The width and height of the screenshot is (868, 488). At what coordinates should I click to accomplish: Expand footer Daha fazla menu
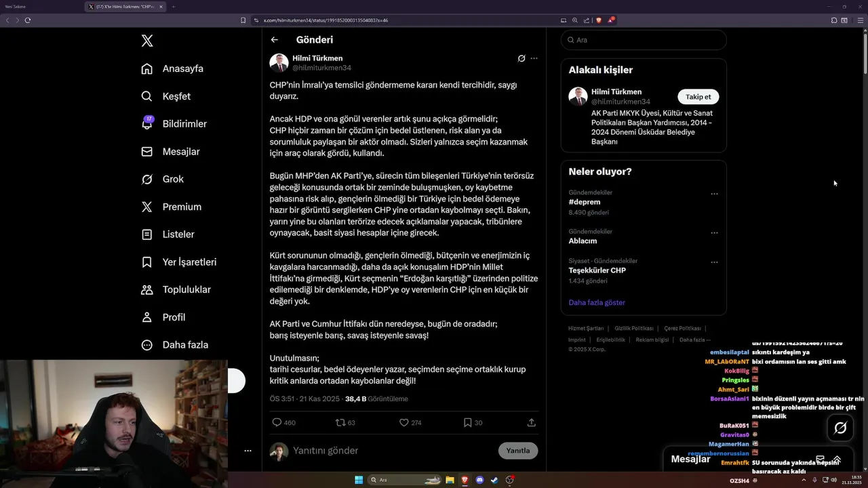coord(695,340)
